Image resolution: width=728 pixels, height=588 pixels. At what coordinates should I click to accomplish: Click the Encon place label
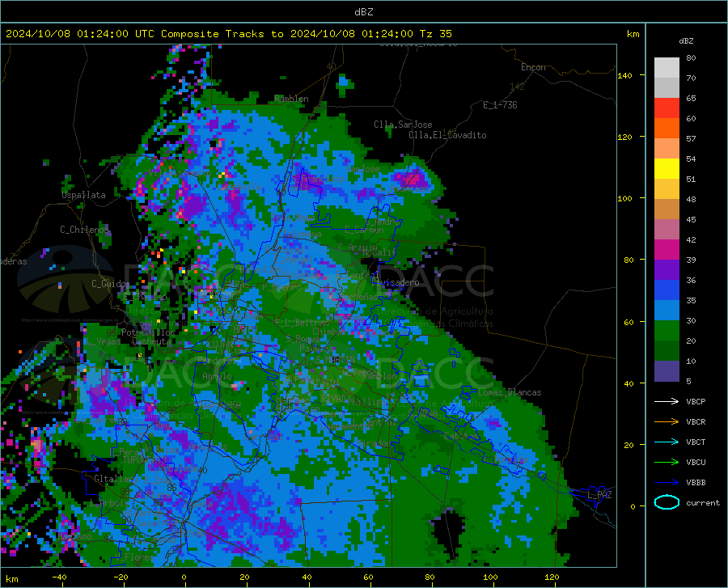pos(533,67)
